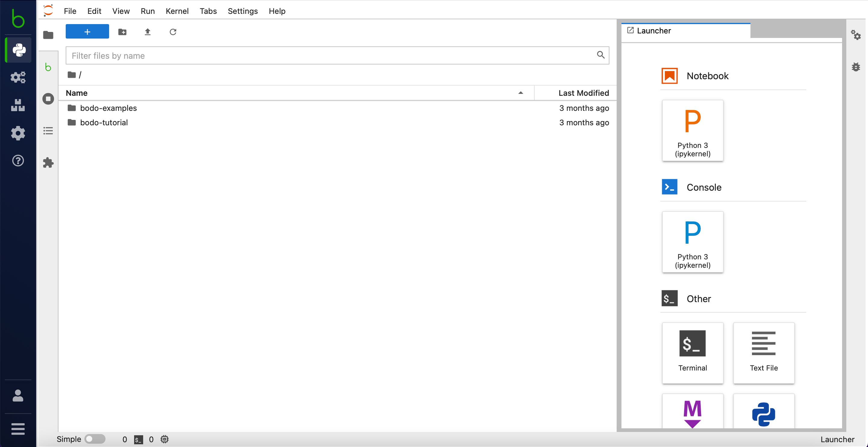
Task: Open the table of contents panel
Action: [48, 131]
